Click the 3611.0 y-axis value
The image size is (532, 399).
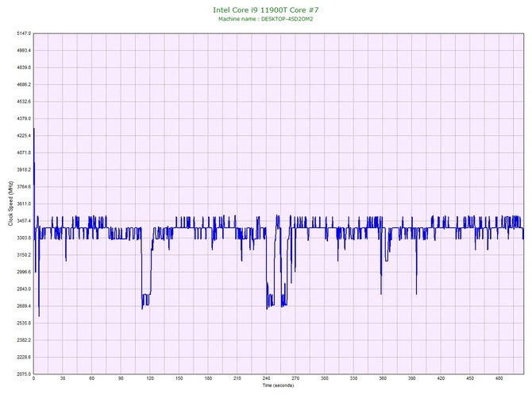[x=24, y=203]
